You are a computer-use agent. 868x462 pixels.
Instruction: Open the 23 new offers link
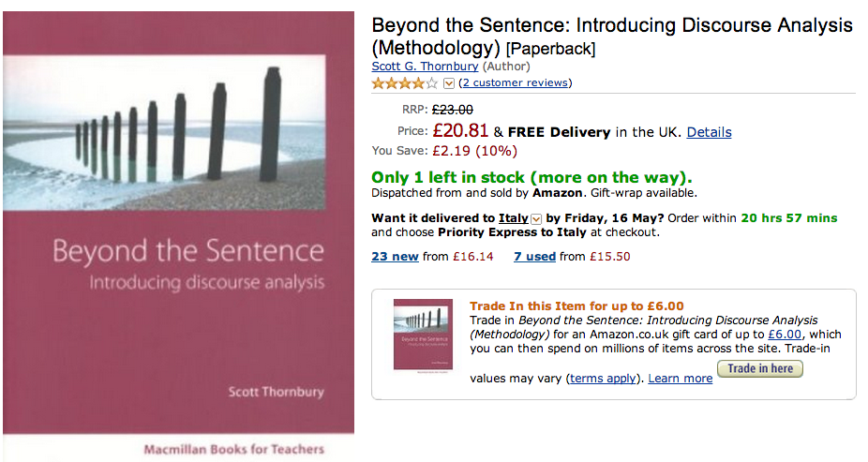395,256
